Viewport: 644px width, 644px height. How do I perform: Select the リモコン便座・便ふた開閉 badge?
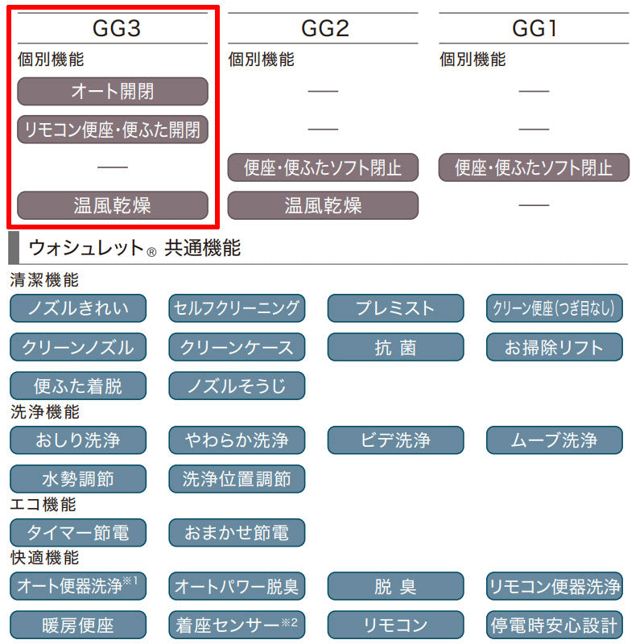tap(113, 130)
